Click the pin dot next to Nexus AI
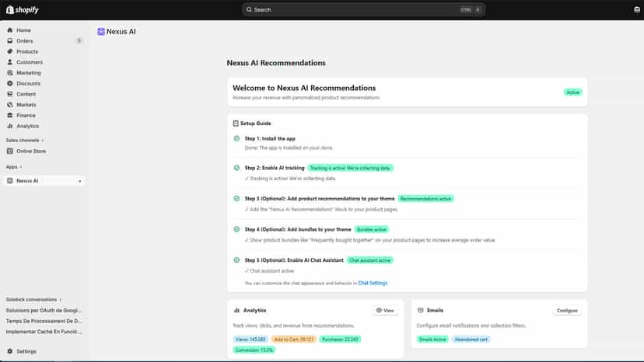The image size is (644, 362). click(x=80, y=181)
